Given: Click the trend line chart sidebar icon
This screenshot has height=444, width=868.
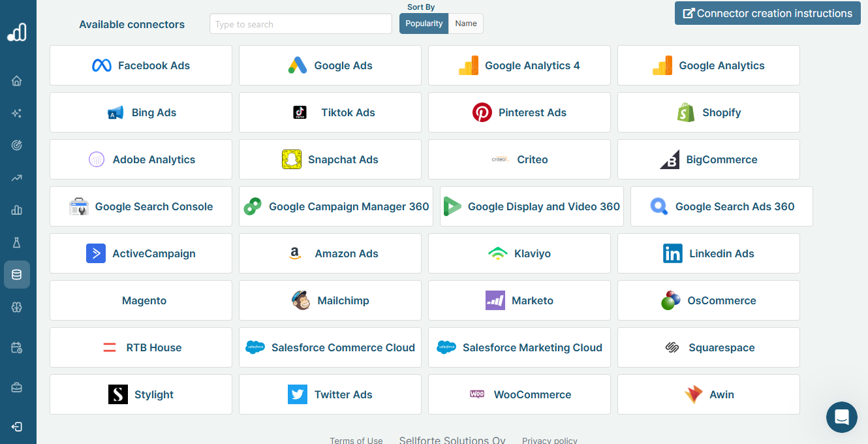Looking at the screenshot, I should [x=18, y=178].
